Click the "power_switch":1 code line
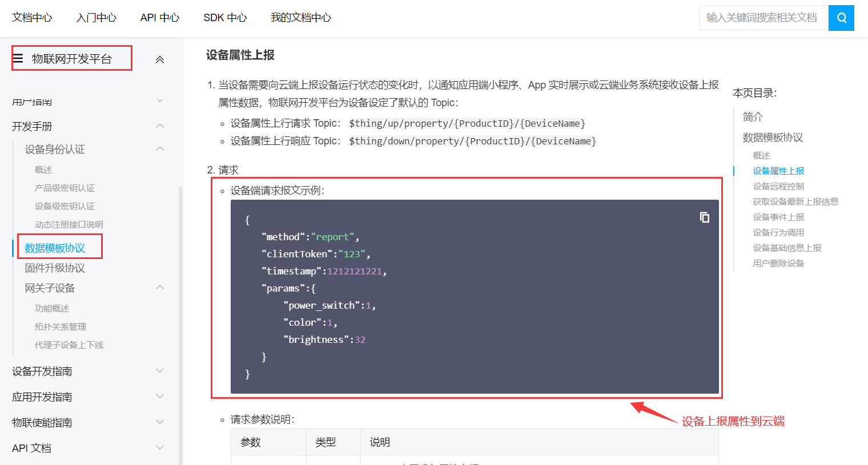 tap(329, 305)
